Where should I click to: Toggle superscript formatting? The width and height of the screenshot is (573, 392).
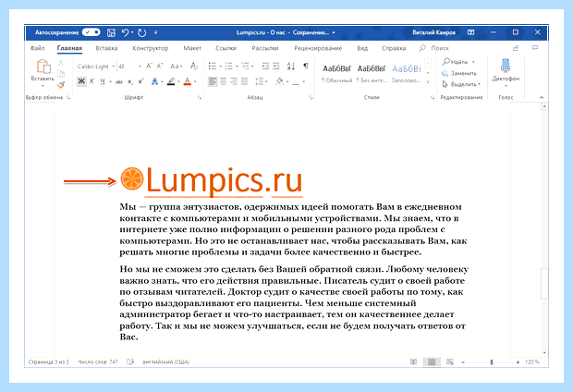pos(141,81)
